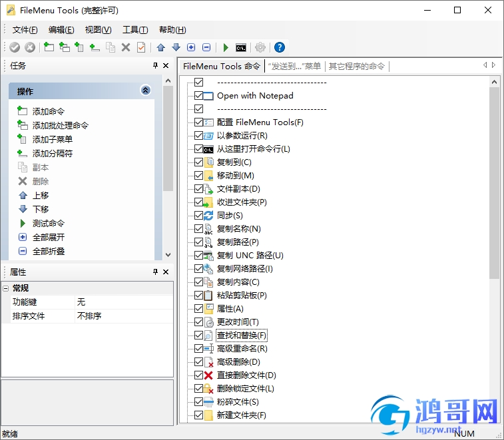Screen dimensions: 504x440
Task: Click the add command toolbar icon
Action: [x=49, y=47]
